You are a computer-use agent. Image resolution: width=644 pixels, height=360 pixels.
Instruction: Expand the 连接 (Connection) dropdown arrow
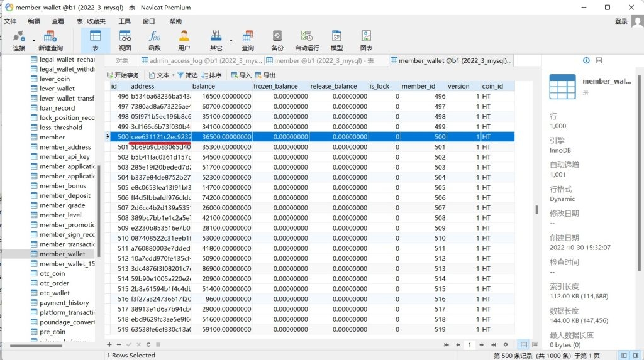pos(33,40)
